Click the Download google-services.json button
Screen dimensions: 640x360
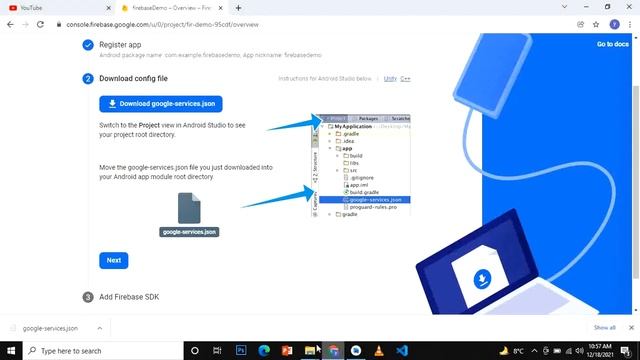[161, 104]
